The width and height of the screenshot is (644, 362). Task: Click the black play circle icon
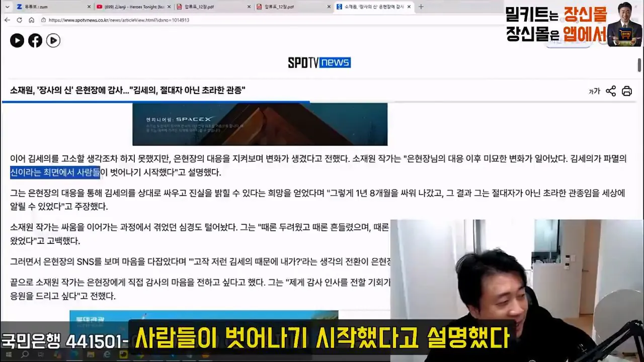pos(17,41)
